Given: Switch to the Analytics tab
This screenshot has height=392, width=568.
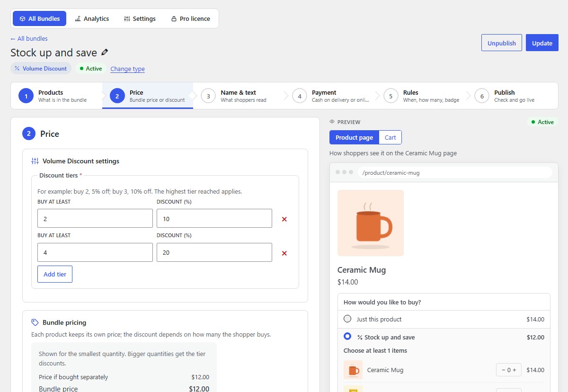Looking at the screenshot, I should [x=92, y=18].
